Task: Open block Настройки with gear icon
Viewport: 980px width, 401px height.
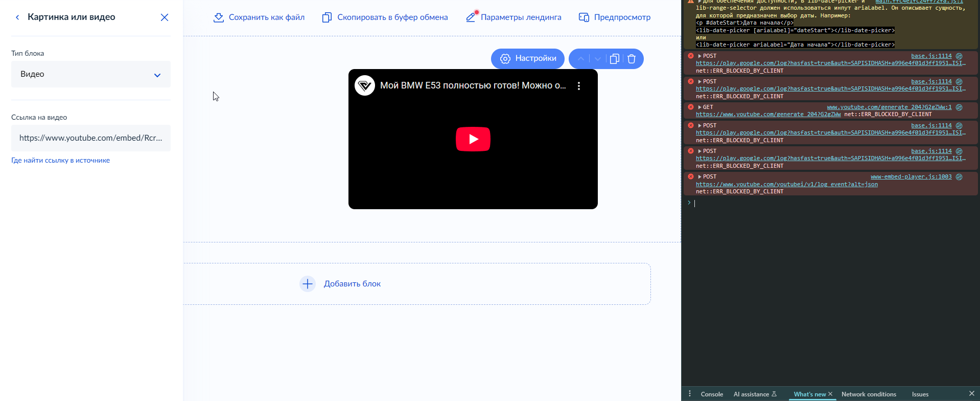Action: pos(528,58)
